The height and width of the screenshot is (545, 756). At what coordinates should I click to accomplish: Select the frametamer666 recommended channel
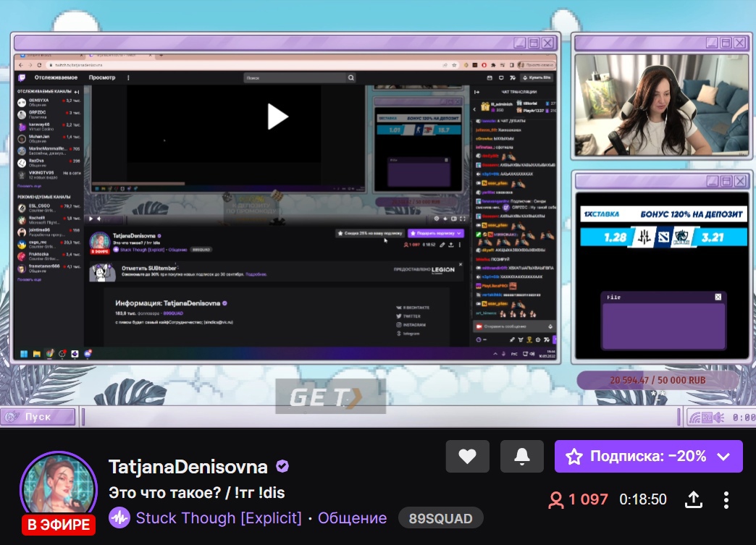point(49,268)
